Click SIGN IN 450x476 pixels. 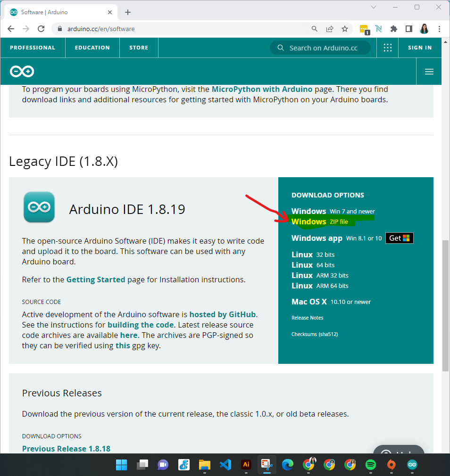(420, 48)
